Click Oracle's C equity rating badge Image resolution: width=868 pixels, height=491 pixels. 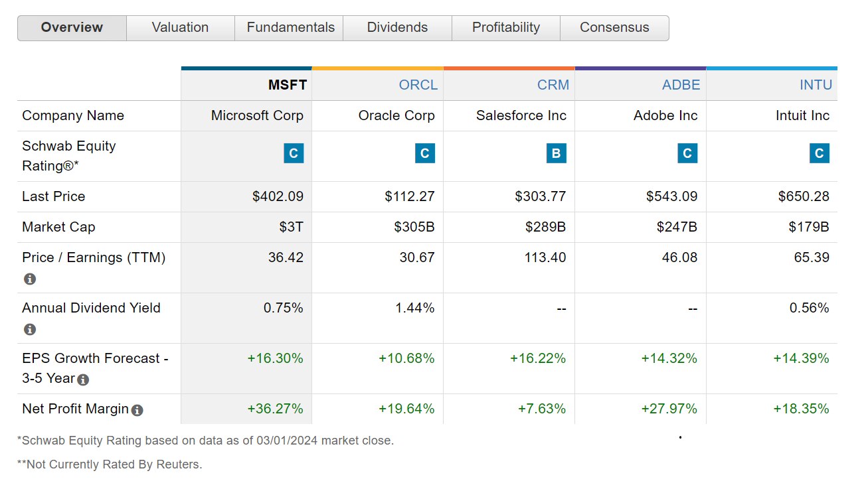(x=424, y=154)
